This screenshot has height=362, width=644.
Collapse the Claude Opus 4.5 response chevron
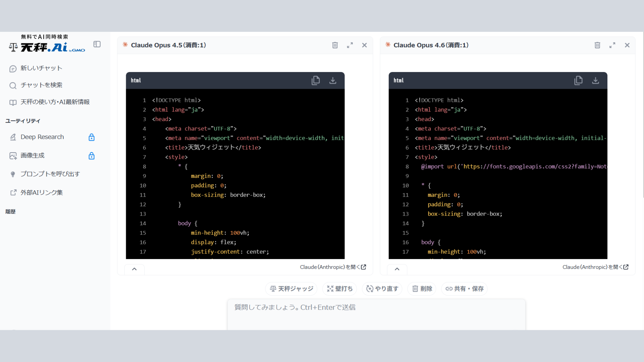pos(134,269)
